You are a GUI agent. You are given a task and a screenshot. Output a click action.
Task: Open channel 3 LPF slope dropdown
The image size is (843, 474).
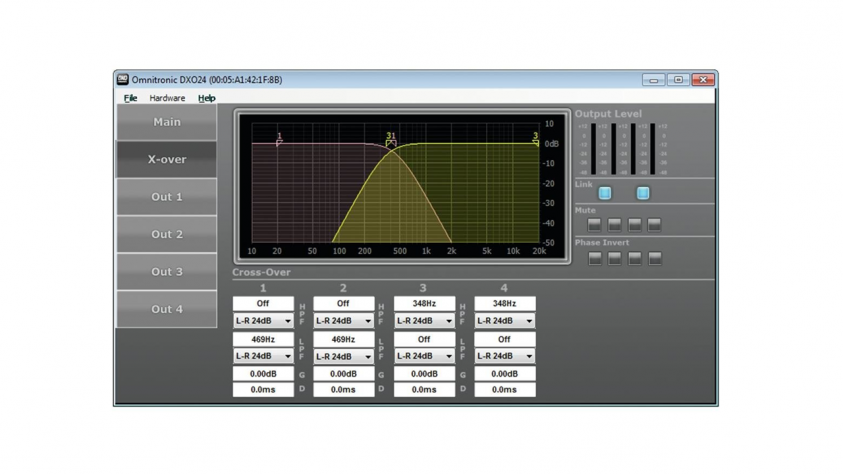tap(424, 356)
